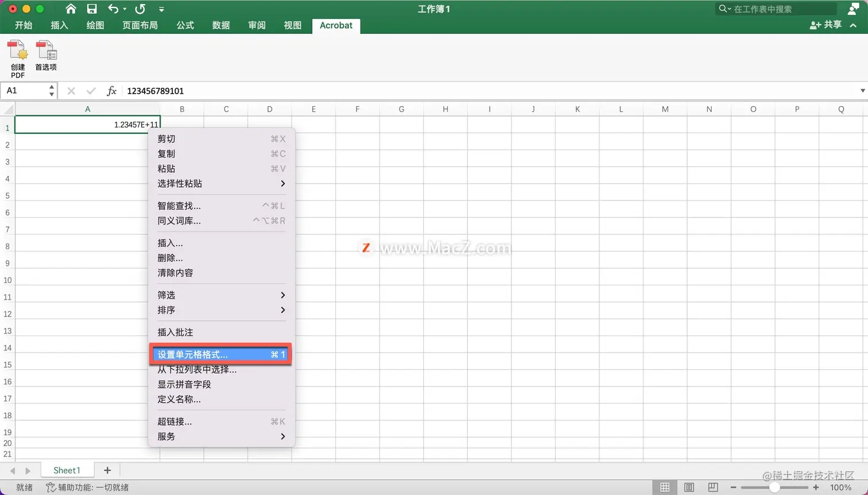Image resolution: width=868 pixels, height=495 pixels.
Task: Choose 从下拉列表中选择... menu item
Action: pos(222,370)
